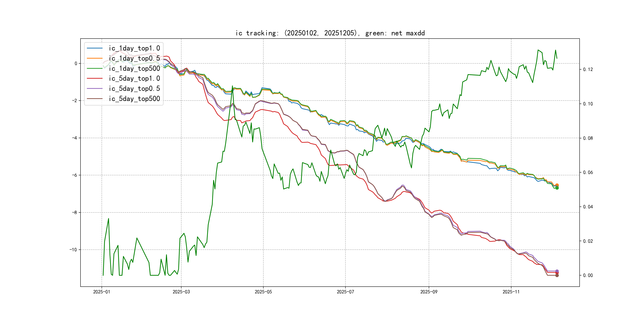This screenshot has height=322, width=644.
Task: Click the -10 tick on left axis
Action: click(73, 249)
